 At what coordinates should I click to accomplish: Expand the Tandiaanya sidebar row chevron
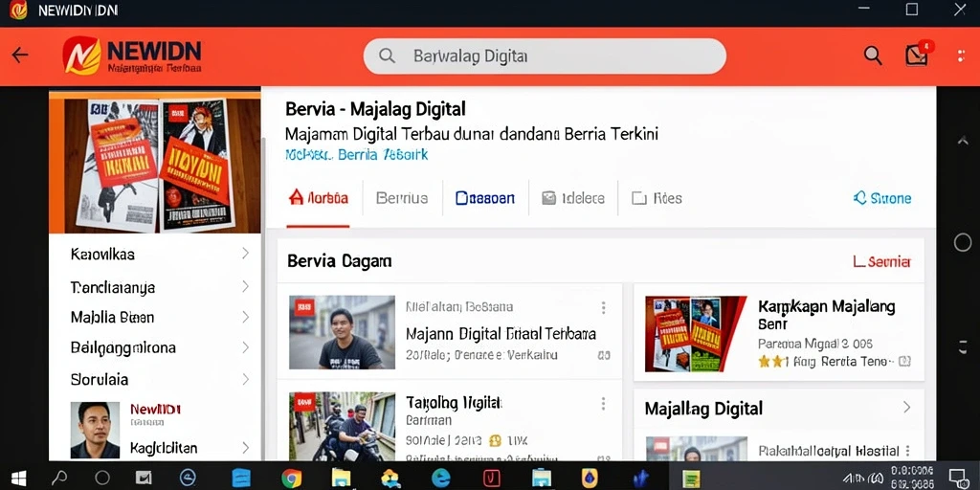point(245,286)
